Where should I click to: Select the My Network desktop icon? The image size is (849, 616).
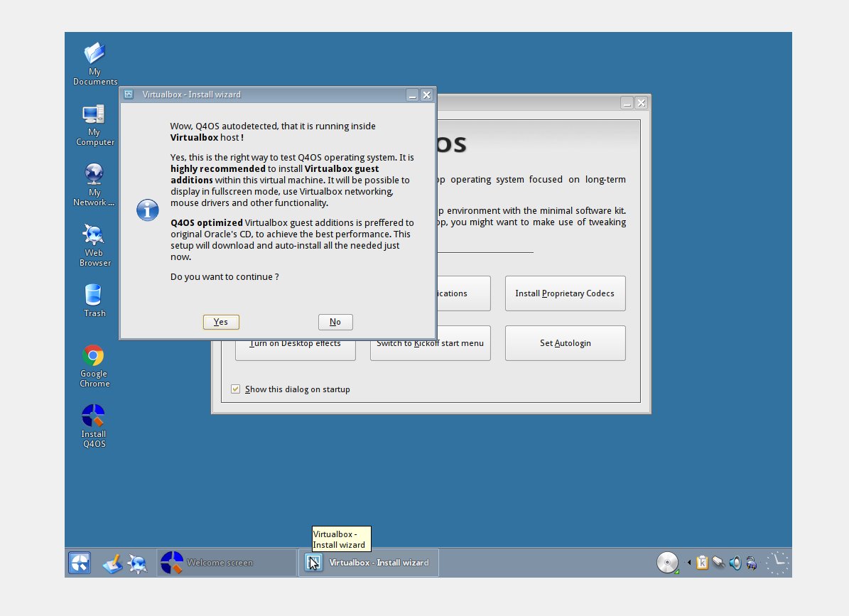94,185
